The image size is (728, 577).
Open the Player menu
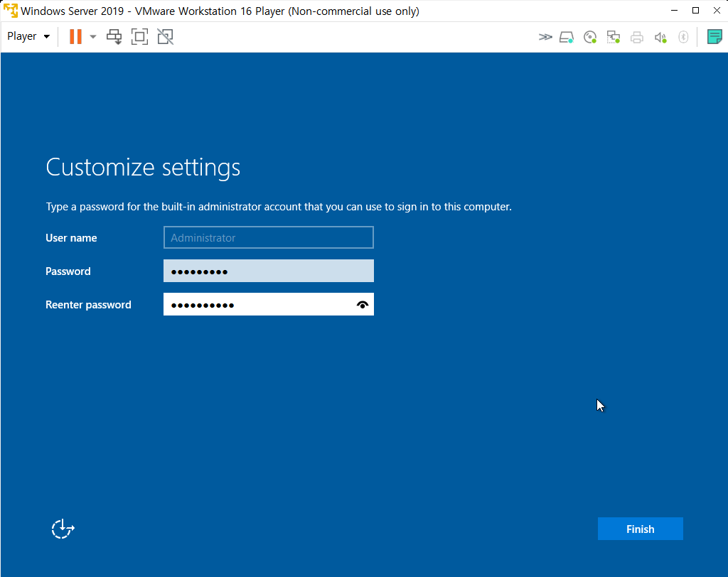pyautogui.click(x=28, y=36)
